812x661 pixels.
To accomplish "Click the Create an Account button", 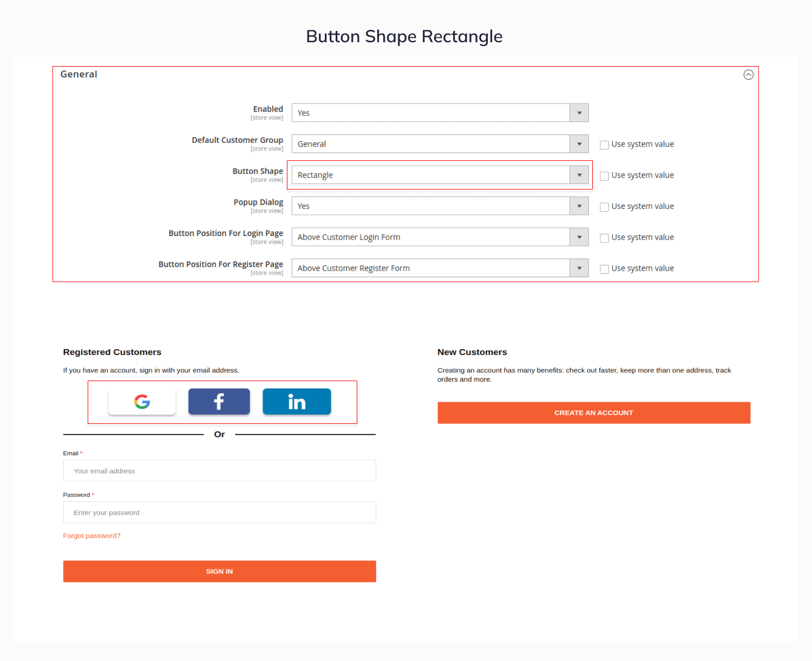I will [x=594, y=413].
